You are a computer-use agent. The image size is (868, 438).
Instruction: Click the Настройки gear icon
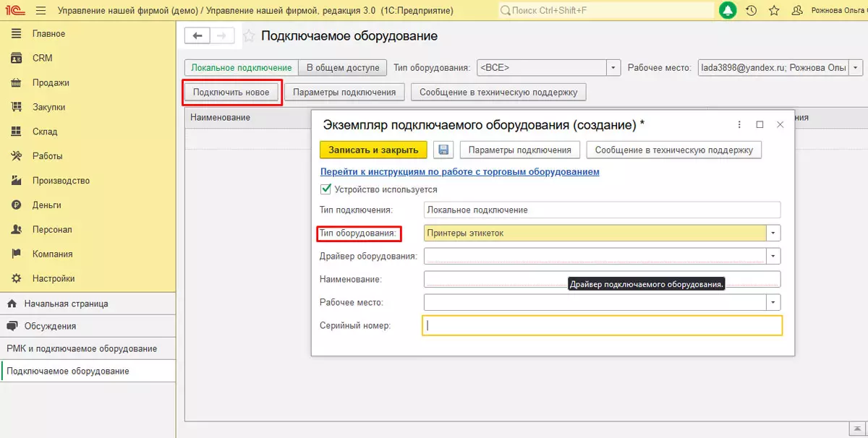click(x=17, y=278)
